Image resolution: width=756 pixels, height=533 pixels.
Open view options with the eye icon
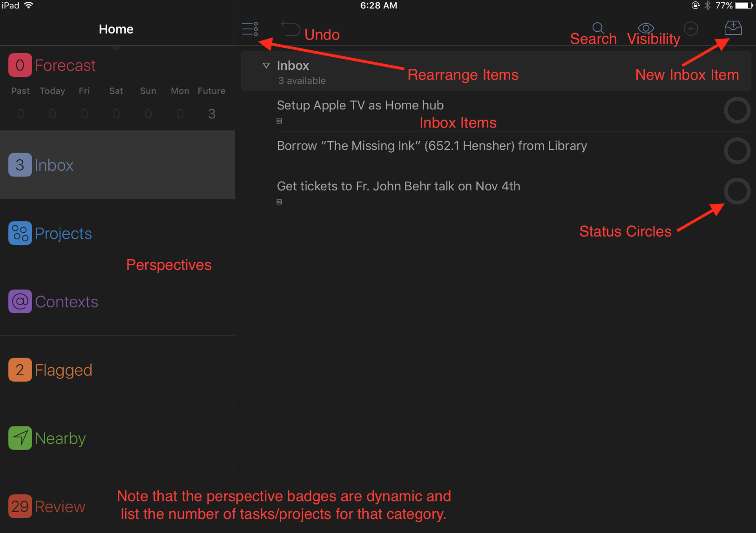646,28
